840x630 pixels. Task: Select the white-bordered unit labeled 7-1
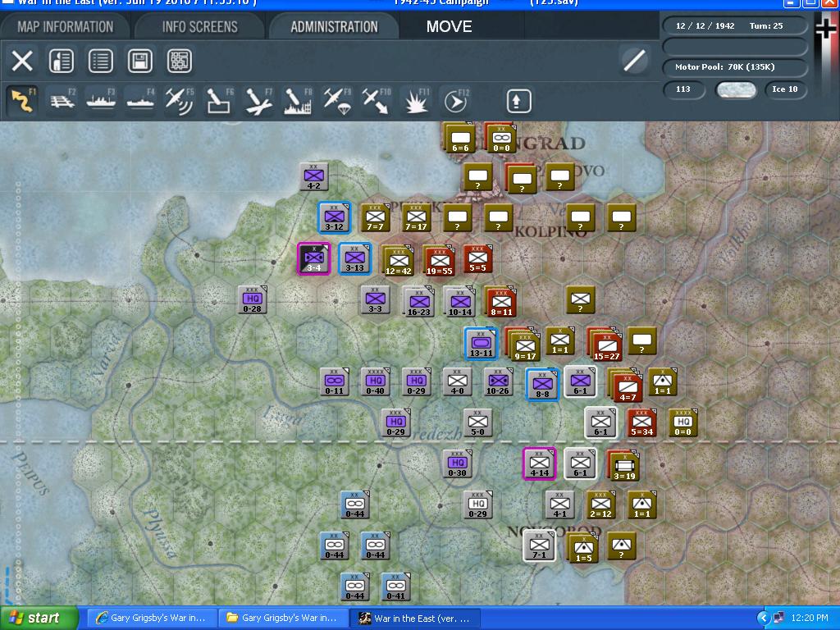(540, 546)
